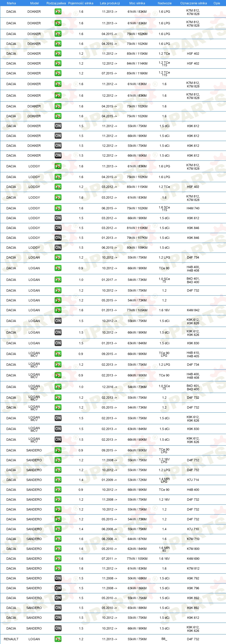This screenshot has height=644, width=226.
Task: Click the Rodzaj paliwa column header
Action: pos(56,3)
